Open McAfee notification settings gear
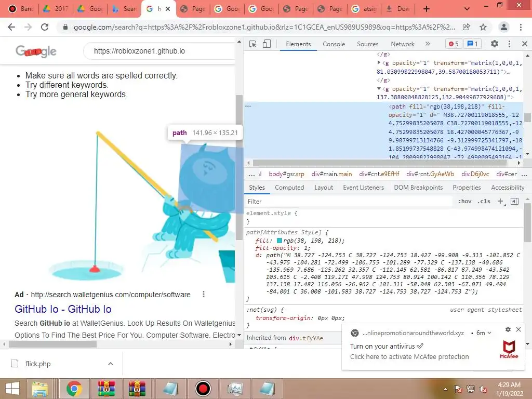 (x=508, y=329)
